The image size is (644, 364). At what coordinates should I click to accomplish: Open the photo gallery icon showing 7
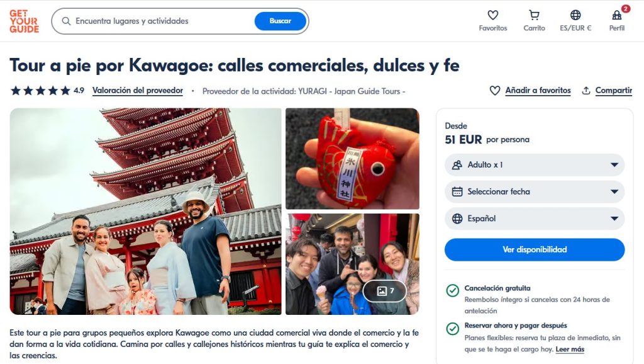point(385,291)
